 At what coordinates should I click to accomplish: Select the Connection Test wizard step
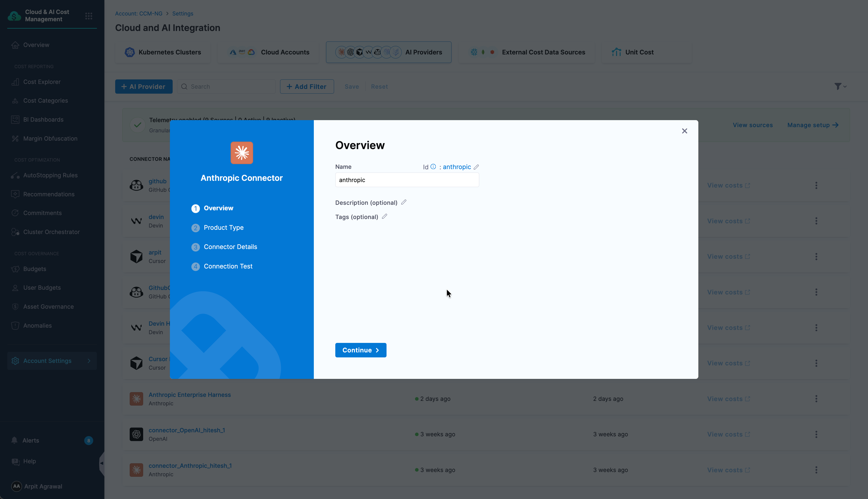pos(222,266)
